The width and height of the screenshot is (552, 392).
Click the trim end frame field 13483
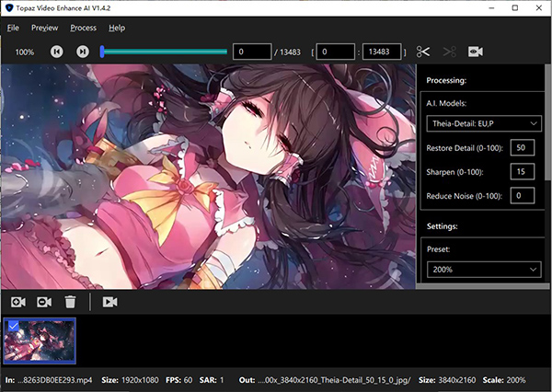click(x=382, y=52)
